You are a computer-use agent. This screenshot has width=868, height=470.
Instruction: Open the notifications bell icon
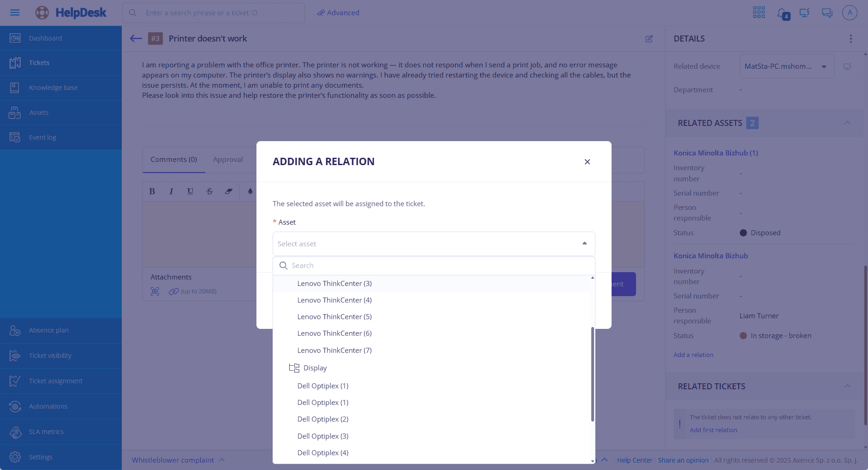point(782,13)
